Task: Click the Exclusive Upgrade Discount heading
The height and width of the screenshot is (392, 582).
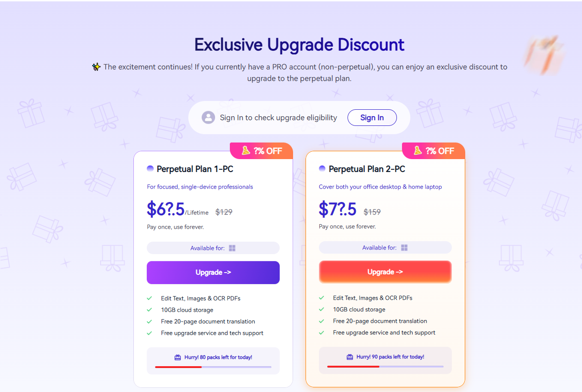Action: coord(300,45)
